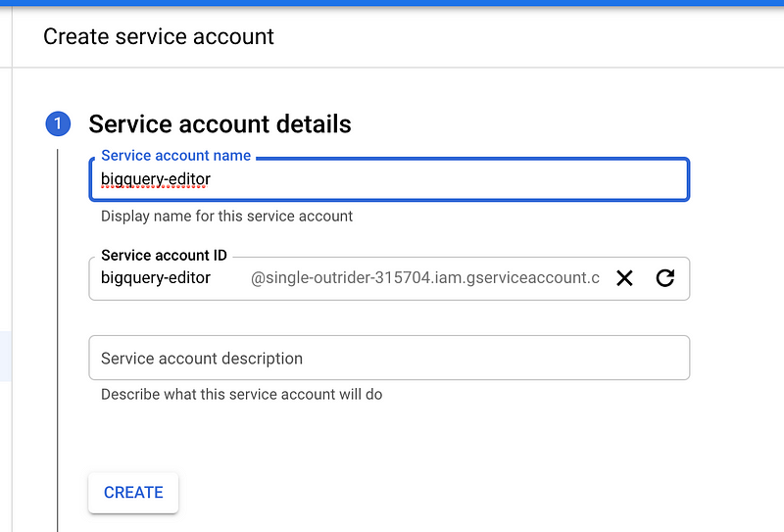Click the blue bar at top of page

tap(392, 3)
